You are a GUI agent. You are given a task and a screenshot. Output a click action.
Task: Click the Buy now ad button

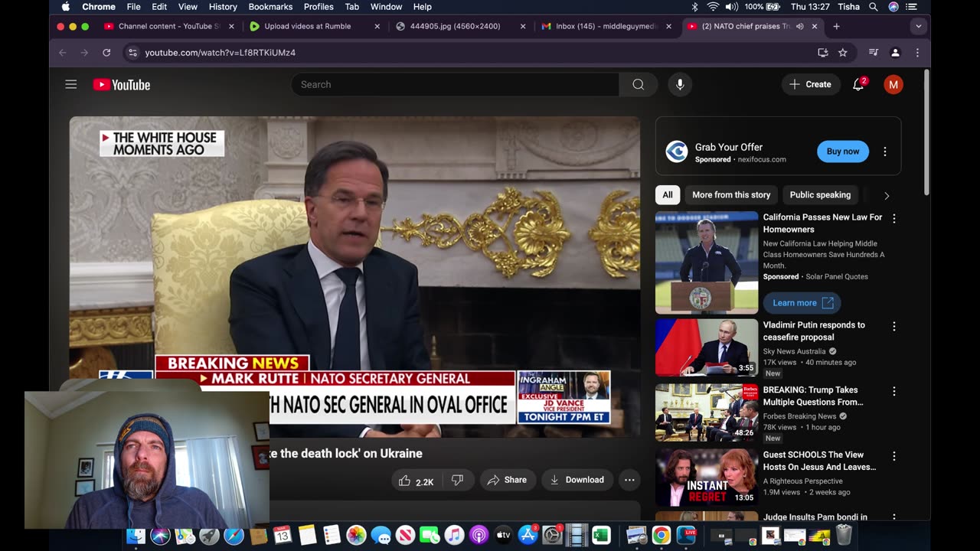(842, 152)
